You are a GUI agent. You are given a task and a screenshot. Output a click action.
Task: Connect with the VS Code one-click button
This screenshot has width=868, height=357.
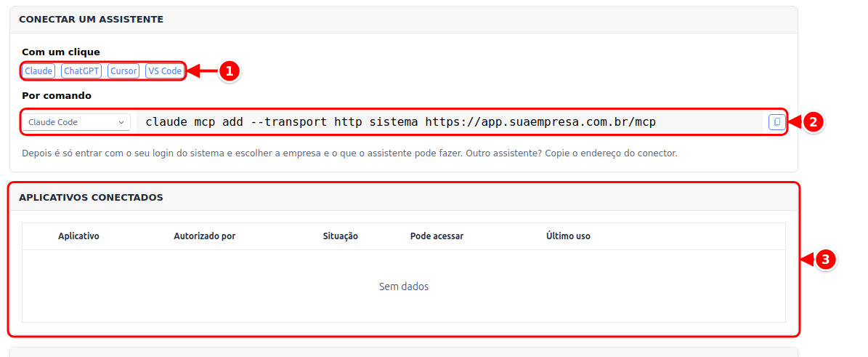164,71
